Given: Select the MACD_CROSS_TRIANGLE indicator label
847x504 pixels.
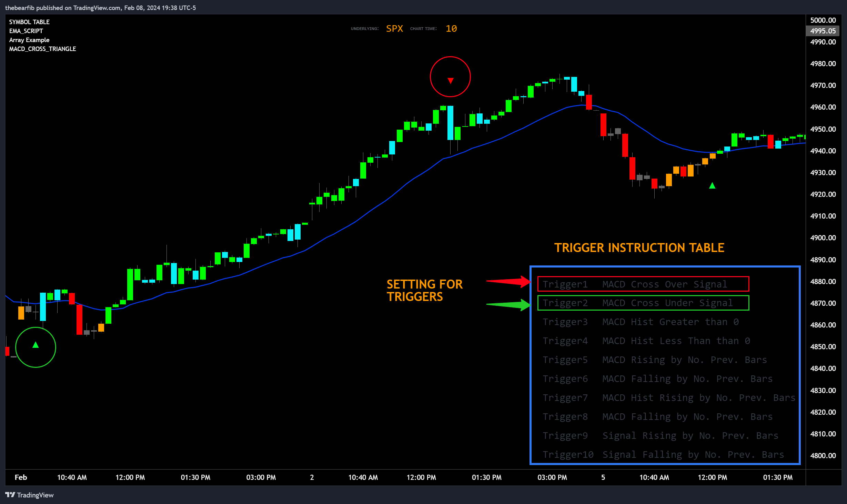Looking at the screenshot, I should click(x=42, y=49).
